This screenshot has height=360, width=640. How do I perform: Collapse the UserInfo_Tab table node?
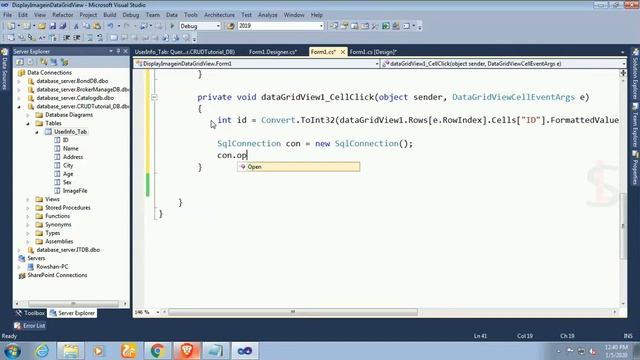[x=37, y=132]
